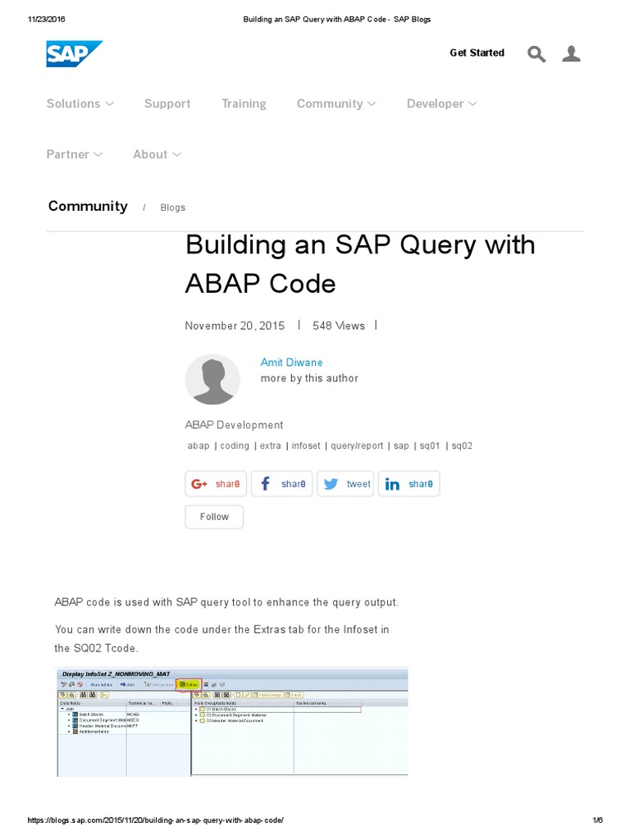The height and width of the screenshot is (840, 630).
Task: Open the search magnifier icon
Action: click(536, 53)
